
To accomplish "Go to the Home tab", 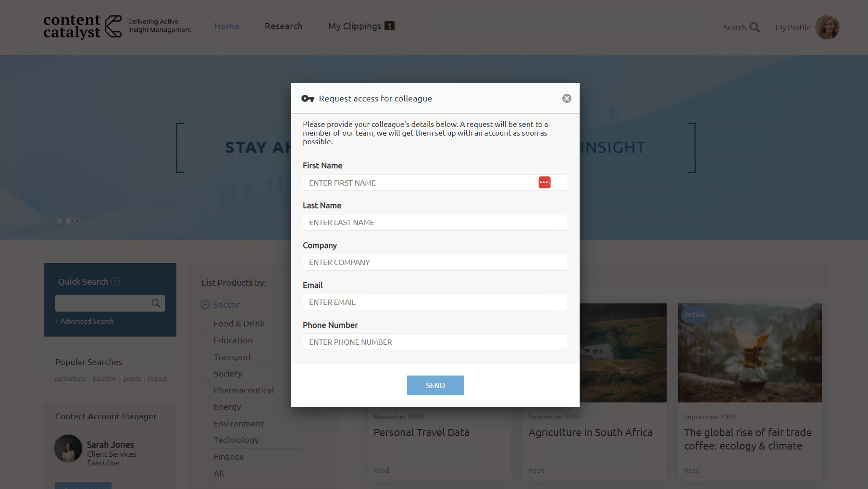I will click(226, 26).
